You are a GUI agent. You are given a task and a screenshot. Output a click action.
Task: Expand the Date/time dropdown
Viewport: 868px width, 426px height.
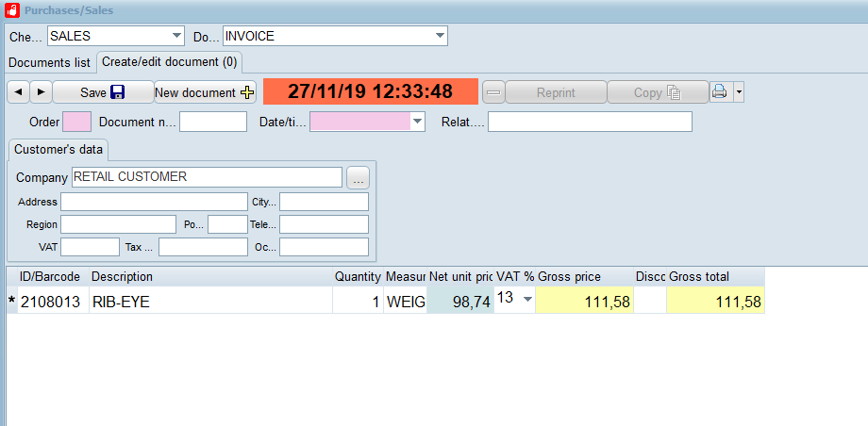[x=417, y=122]
